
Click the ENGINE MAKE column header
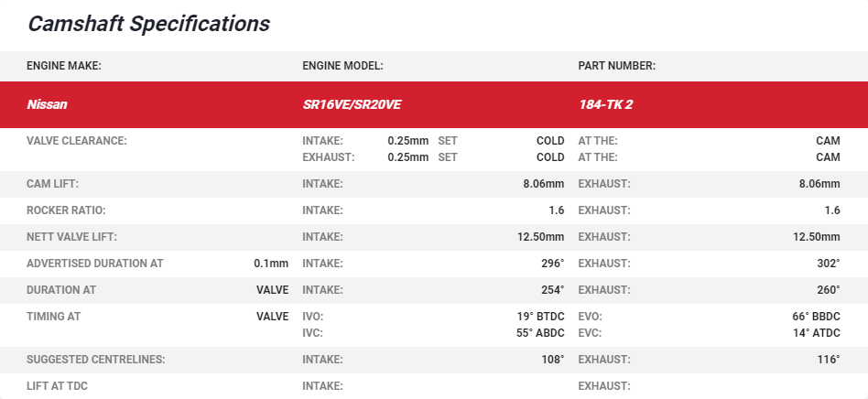63,66
